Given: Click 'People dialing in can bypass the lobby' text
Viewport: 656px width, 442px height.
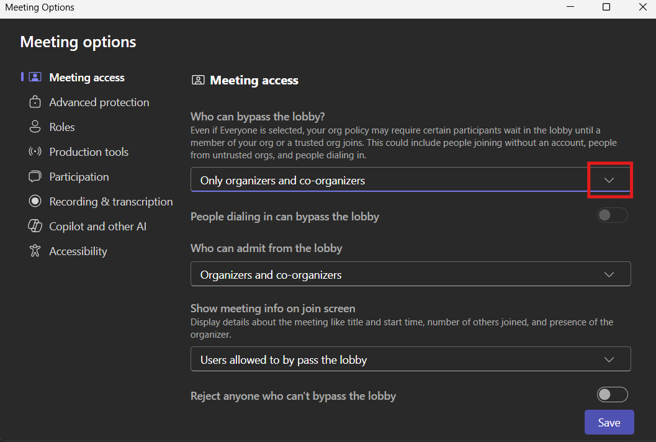Looking at the screenshot, I should click(285, 216).
